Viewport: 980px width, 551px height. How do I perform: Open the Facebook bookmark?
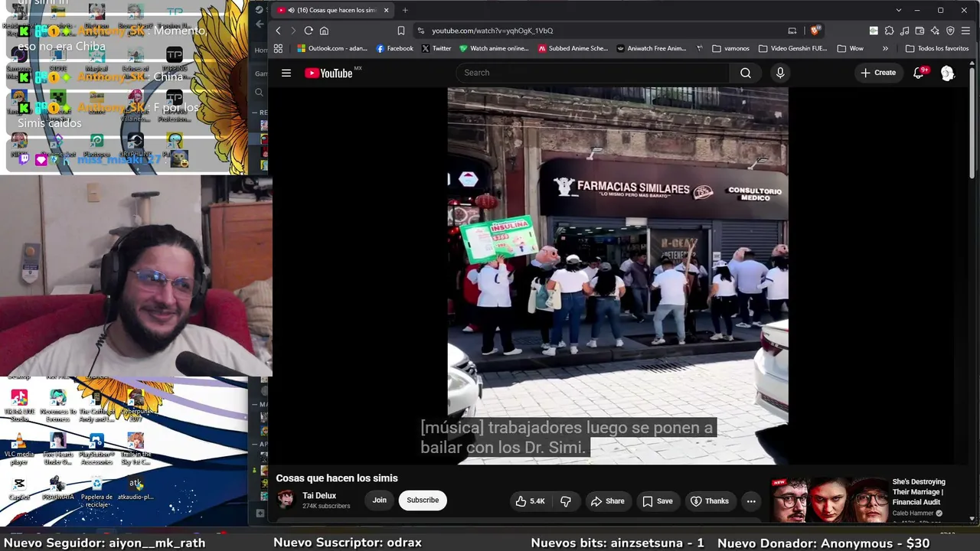click(394, 48)
